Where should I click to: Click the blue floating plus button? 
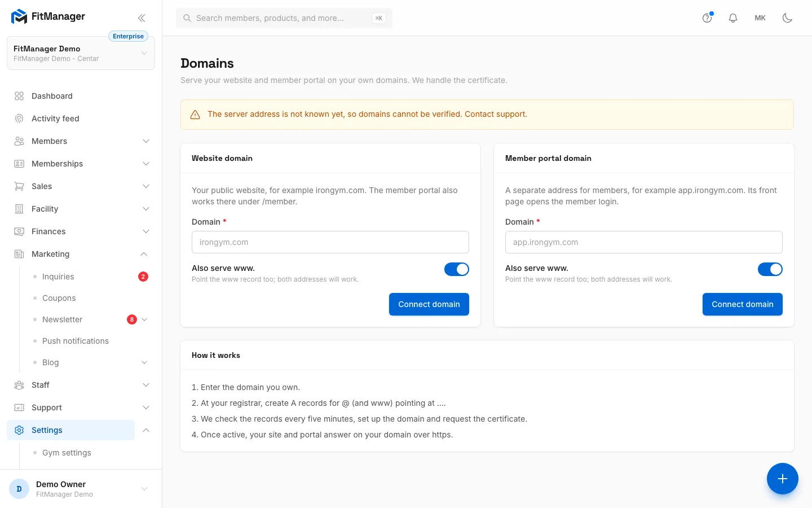pos(783,479)
